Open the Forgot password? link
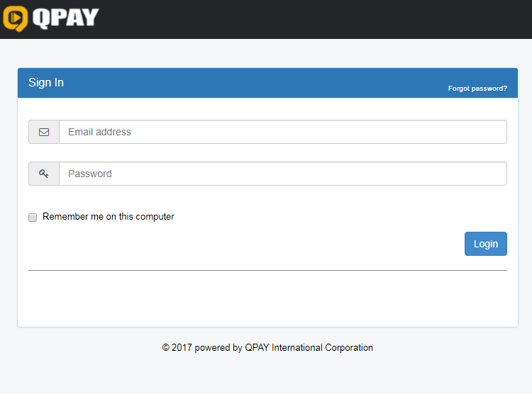532x394 pixels. tap(477, 89)
